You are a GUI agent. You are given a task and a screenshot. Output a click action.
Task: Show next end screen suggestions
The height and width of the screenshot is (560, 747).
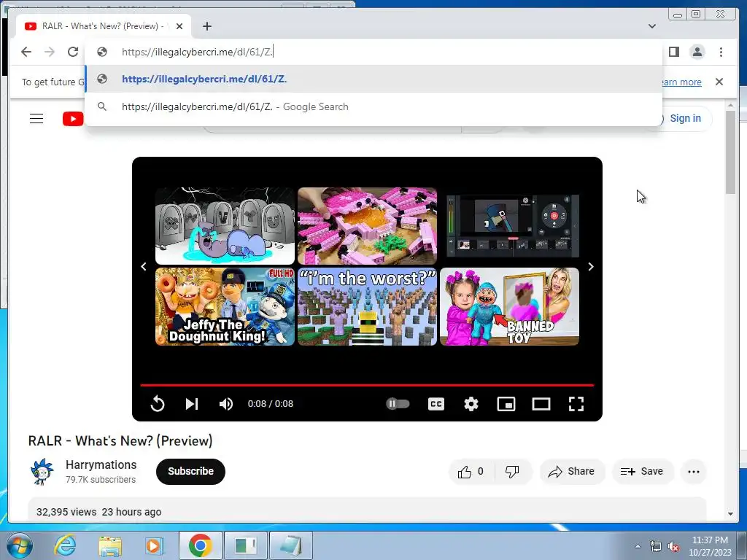click(591, 267)
